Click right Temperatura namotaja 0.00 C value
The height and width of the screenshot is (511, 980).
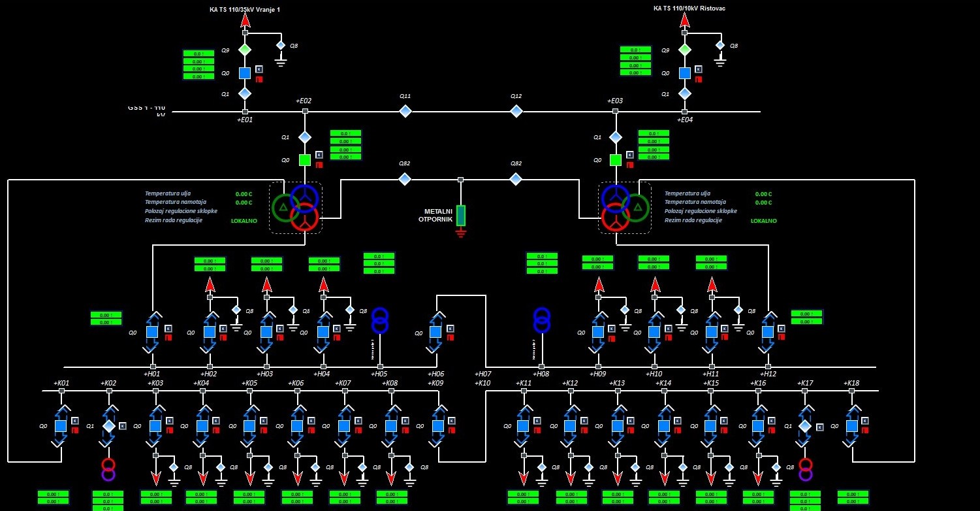764,203
